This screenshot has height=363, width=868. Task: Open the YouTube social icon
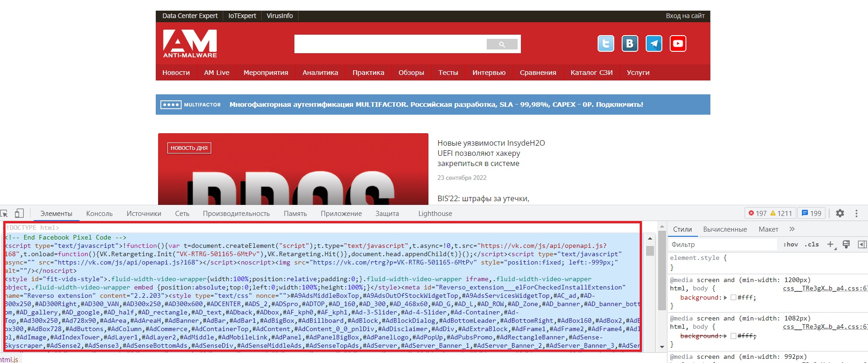[x=678, y=43]
